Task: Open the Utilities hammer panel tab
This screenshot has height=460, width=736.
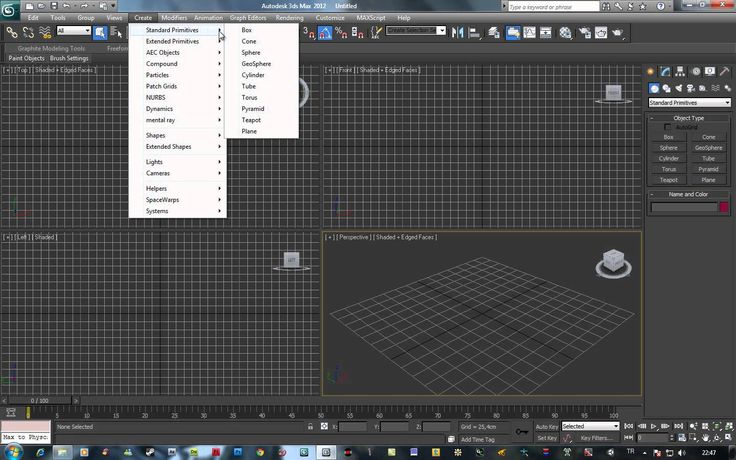Action: pyautogui.click(x=724, y=72)
